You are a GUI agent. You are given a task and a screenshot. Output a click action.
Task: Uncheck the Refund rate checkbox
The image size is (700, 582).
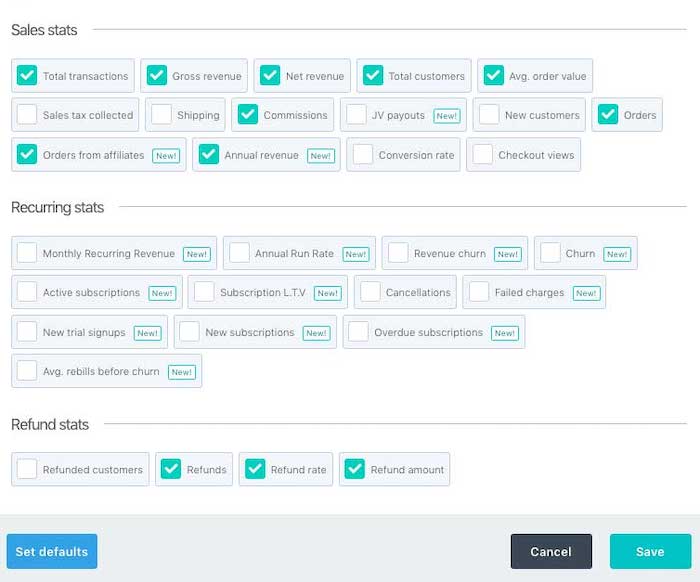[x=255, y=469]
